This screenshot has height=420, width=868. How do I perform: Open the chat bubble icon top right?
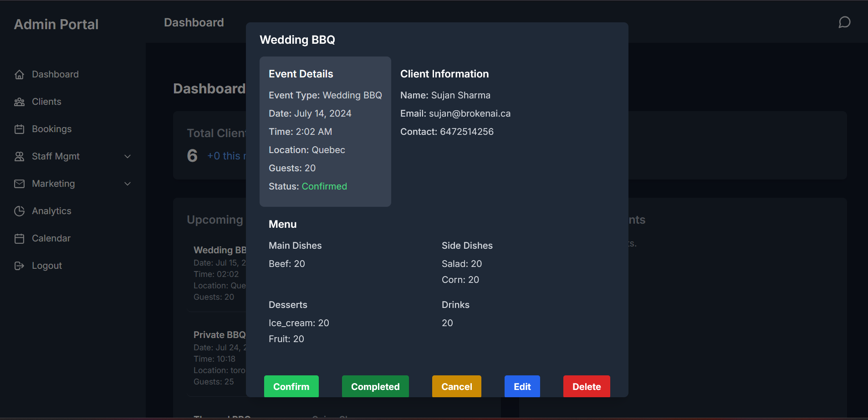844,22
